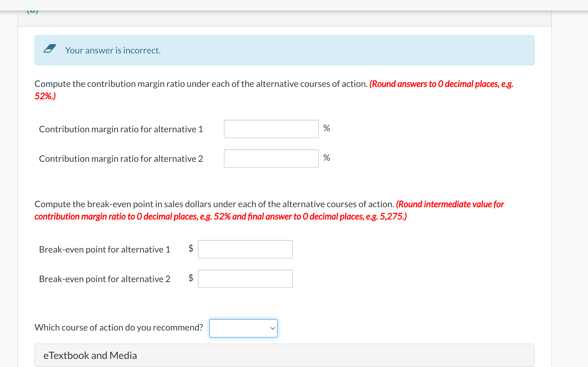The image size is (588, 367).
Task: Click the eraser icon in the incorrect banner
Action: click(x=50, y=49)
